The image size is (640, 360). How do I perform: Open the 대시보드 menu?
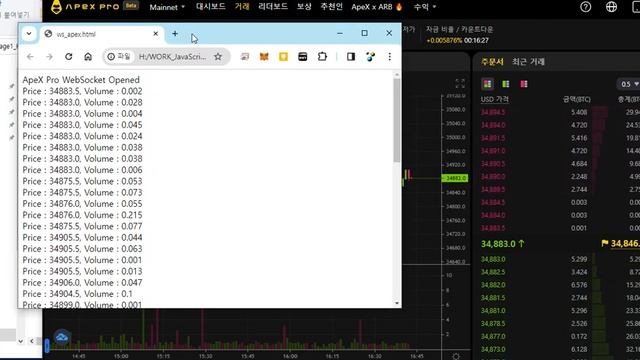[x=211, y=7]
